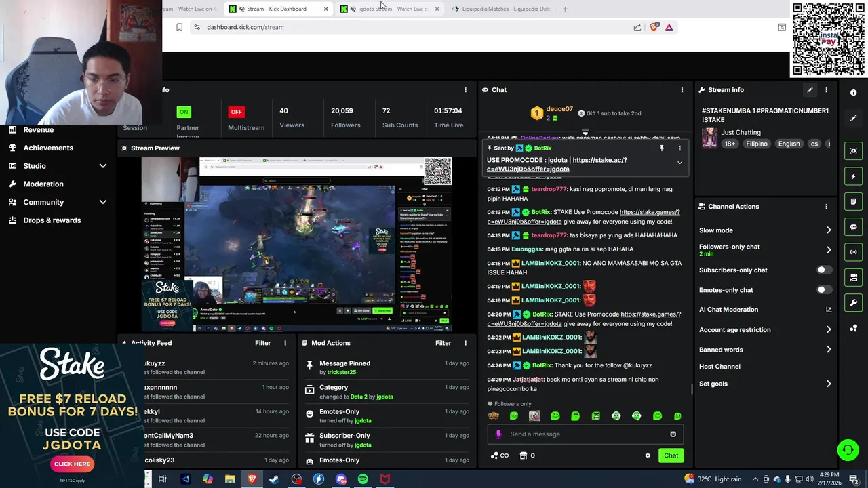Click English language tag
Viewport: 868px width, 488px height.
(x=789, y=144)
